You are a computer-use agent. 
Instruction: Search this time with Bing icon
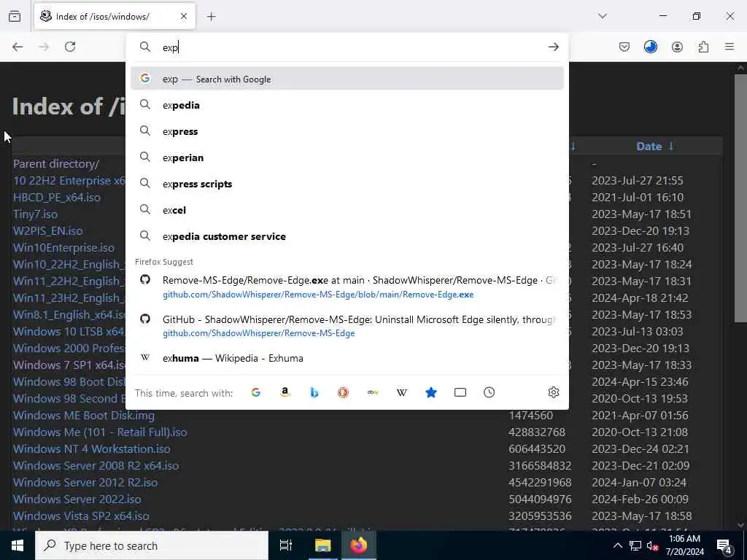point(314,392)
